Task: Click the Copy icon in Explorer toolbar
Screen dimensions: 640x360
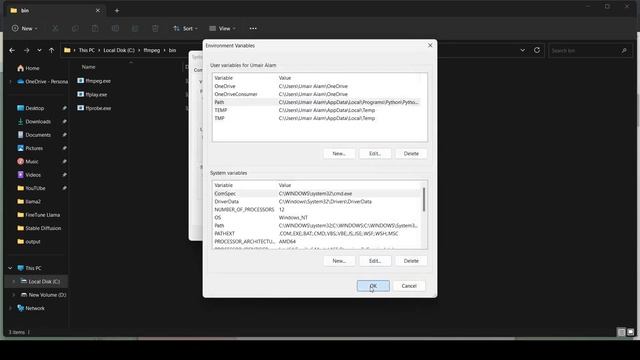Action: [x=75, y=29]
